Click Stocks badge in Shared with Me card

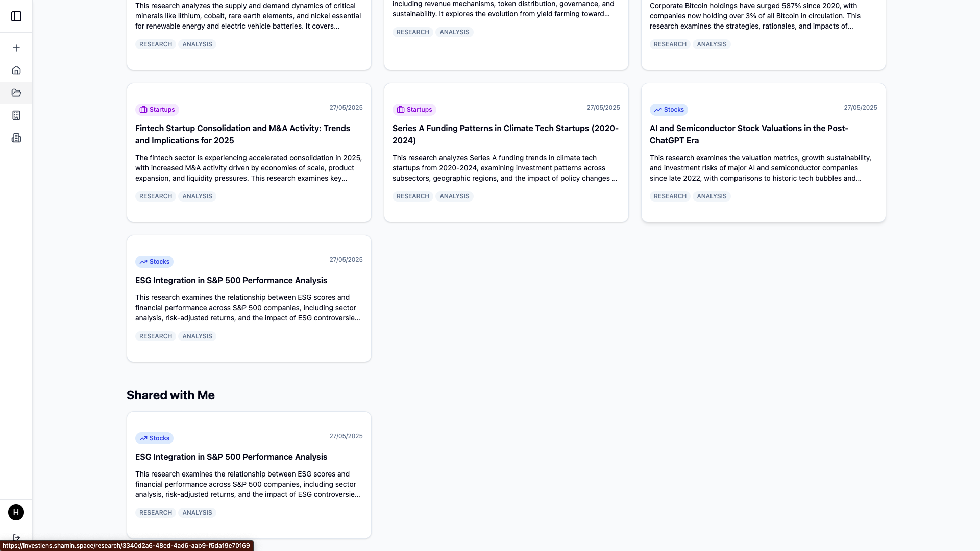[x=154, y=438]
